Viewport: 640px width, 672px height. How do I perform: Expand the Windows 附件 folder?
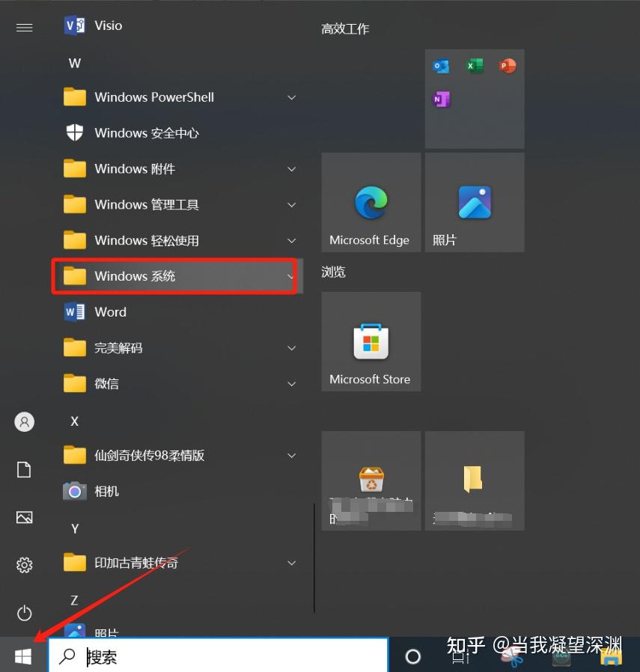[x=177, y=169]
